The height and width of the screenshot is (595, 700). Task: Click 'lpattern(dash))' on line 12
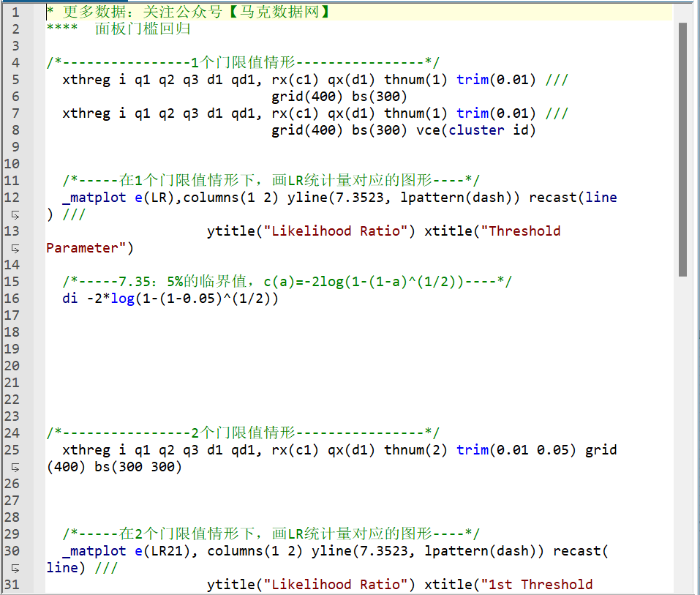click(460, 198)
